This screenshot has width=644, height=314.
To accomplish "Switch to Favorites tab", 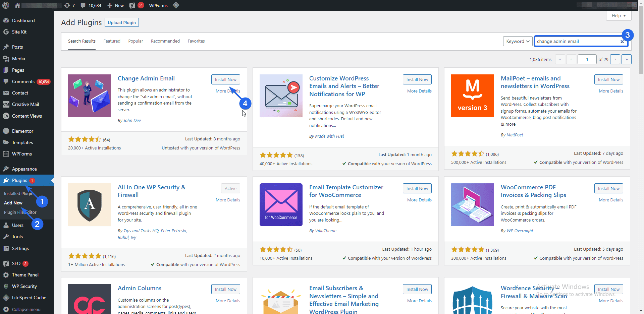I will click(196, 41).
